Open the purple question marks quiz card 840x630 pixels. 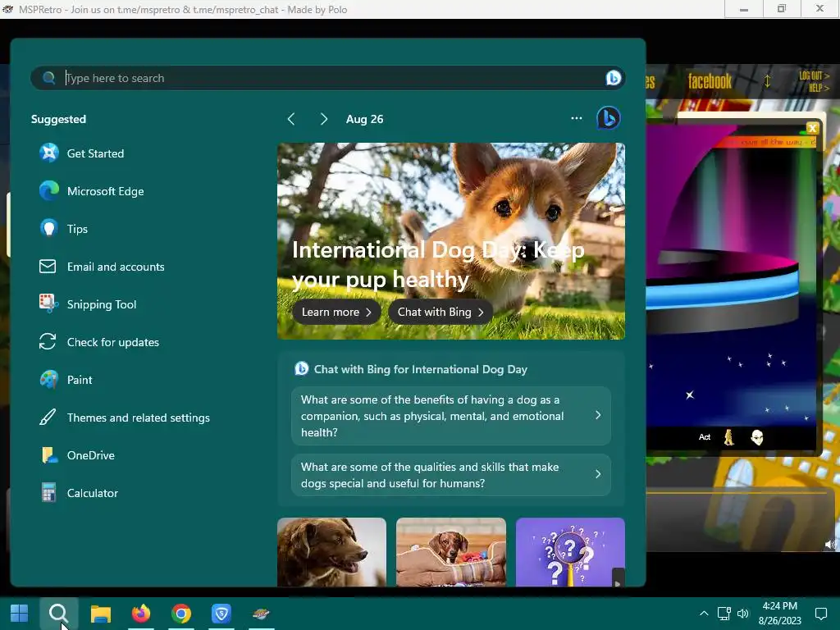570,552
